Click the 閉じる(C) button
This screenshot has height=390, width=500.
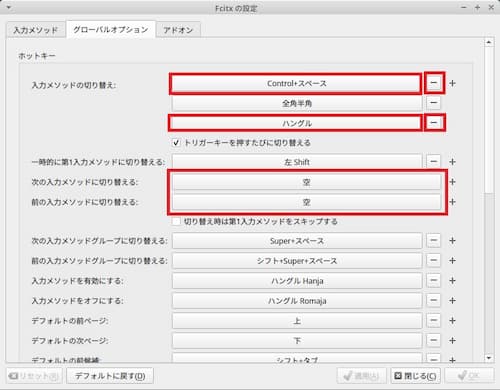(415, 376)
